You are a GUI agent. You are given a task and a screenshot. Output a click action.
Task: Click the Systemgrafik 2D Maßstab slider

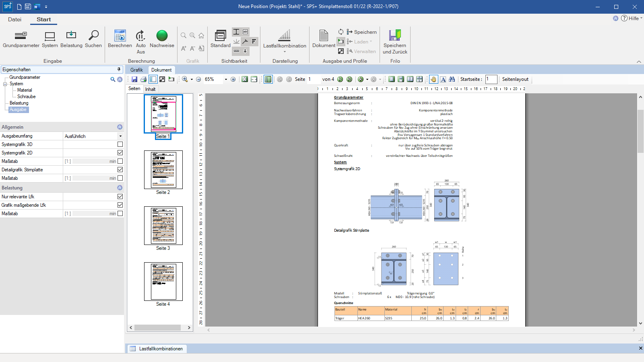click(x=90, y=161)
